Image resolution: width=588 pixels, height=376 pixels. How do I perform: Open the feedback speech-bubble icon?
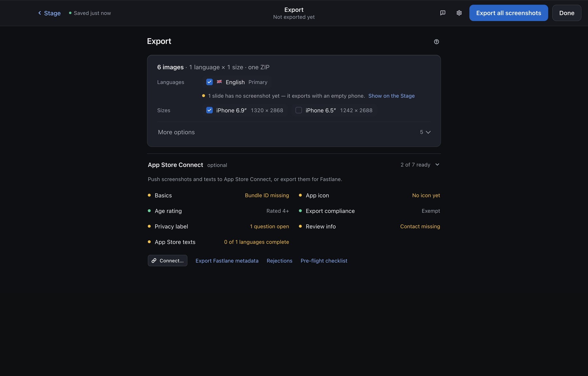[443, 13]
